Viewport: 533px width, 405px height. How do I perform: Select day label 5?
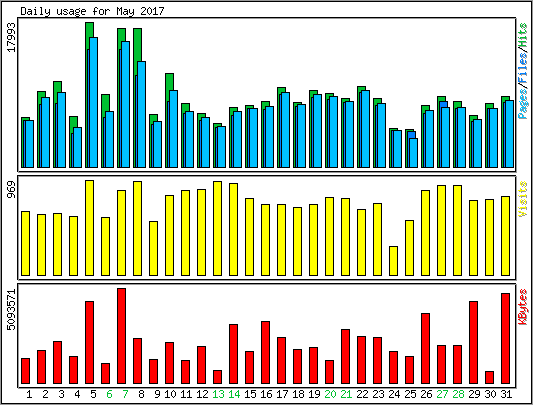click(x=93, y=394)
